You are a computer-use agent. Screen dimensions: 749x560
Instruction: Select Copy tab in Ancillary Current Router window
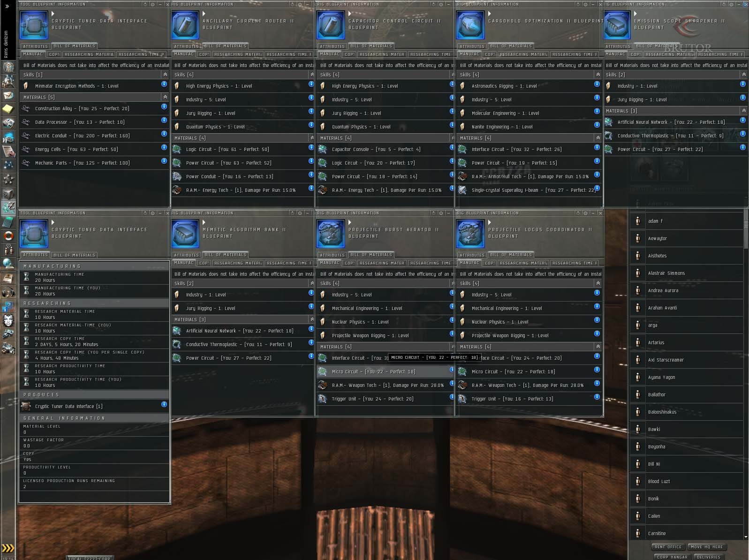point(204,54)
